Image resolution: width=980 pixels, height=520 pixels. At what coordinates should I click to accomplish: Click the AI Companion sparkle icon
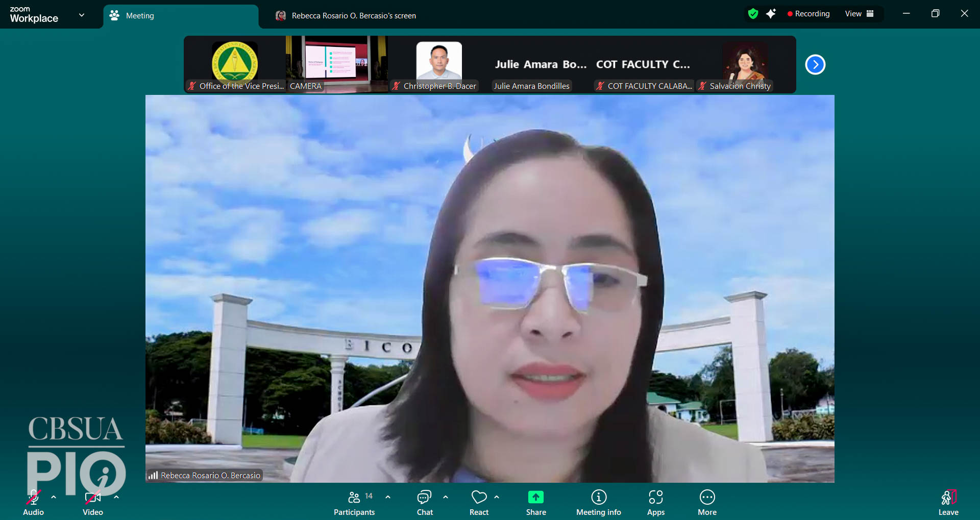(771, 14)
